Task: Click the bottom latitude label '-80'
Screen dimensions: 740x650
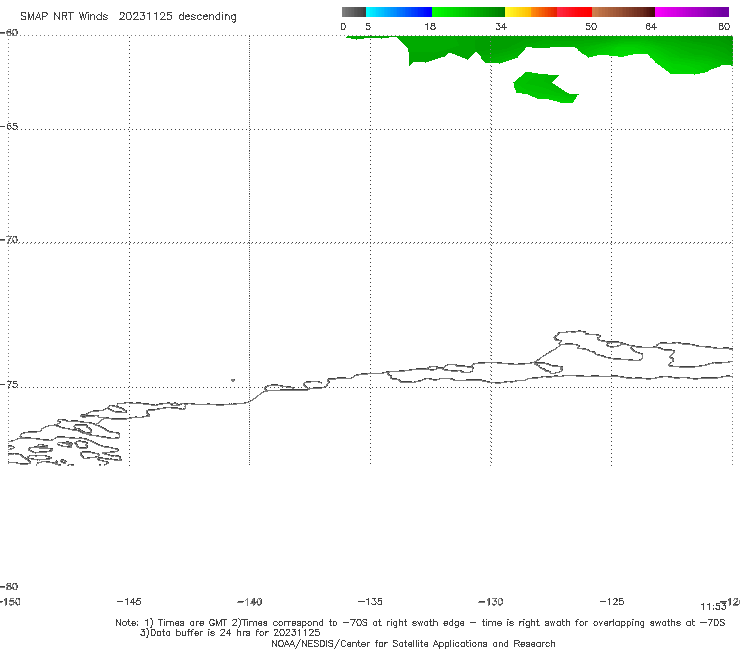Action: click(9, 586)
